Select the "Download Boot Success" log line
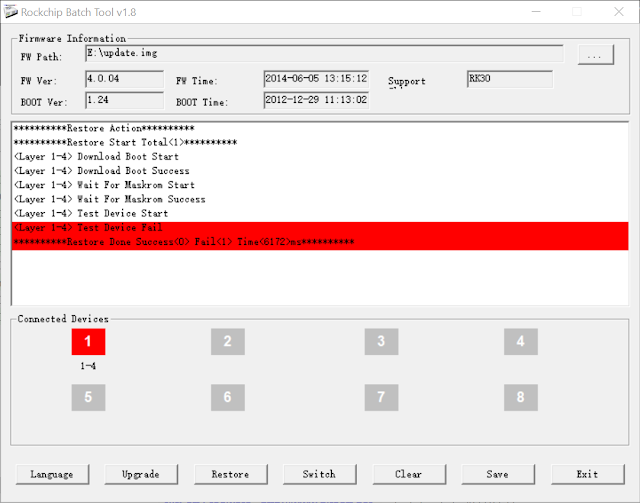Viewport: 640px width, 503px height. click(x=320, y=171)
